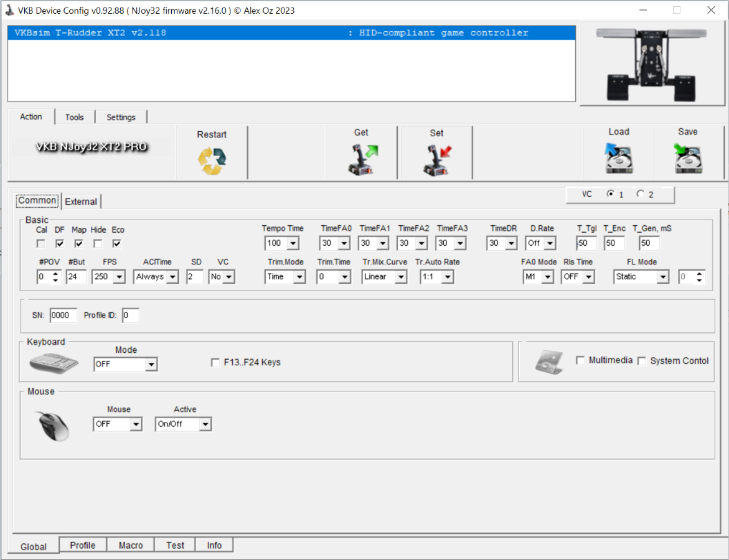Switch to the Action tab
This screenshot has height=560, width=729.
pyautogui.click(x=31, y=116)
